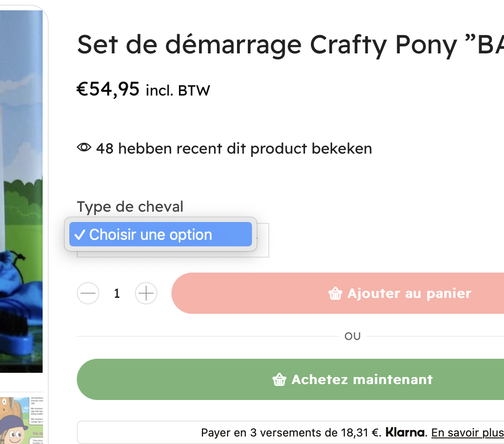
Task: Open the main product image
Action: [21, 191]
